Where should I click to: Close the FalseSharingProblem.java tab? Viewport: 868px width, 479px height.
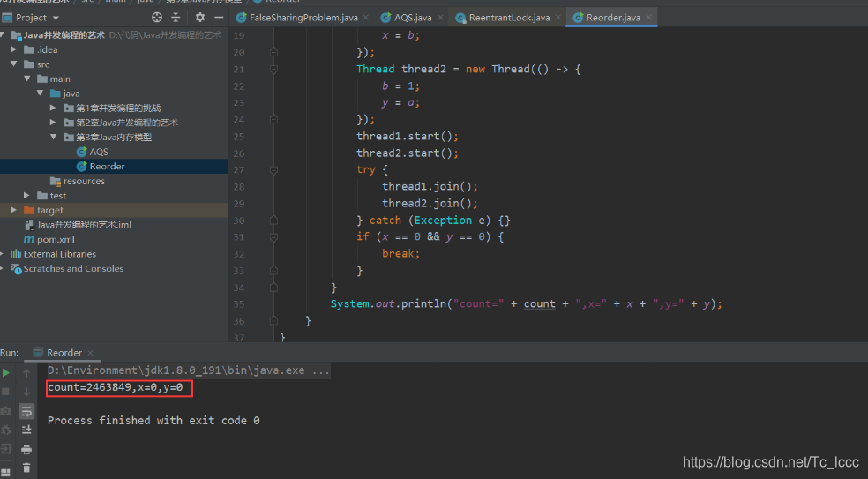[x=366, y=18]
